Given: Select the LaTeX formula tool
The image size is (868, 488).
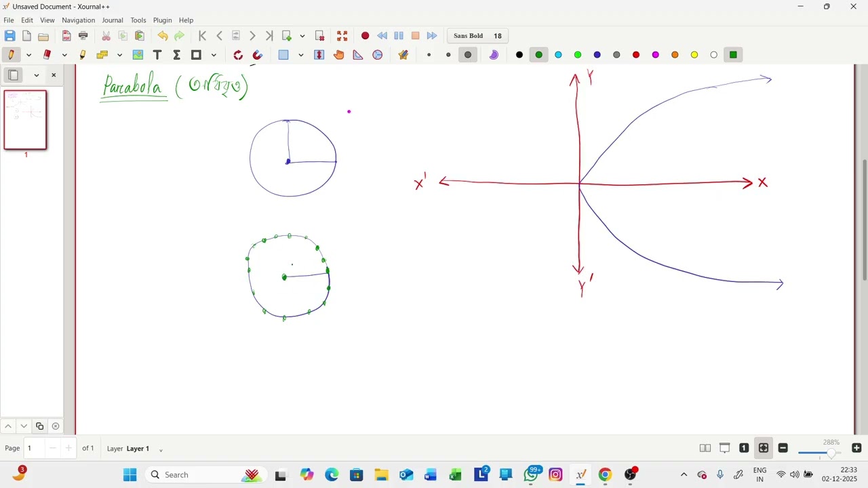Looking at the screenshot, I should click(176, 55).
